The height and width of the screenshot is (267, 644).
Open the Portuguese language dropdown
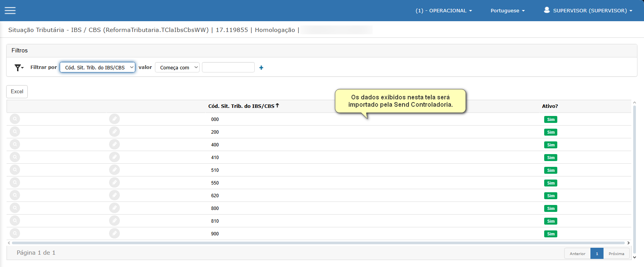[x=507, y=11]
